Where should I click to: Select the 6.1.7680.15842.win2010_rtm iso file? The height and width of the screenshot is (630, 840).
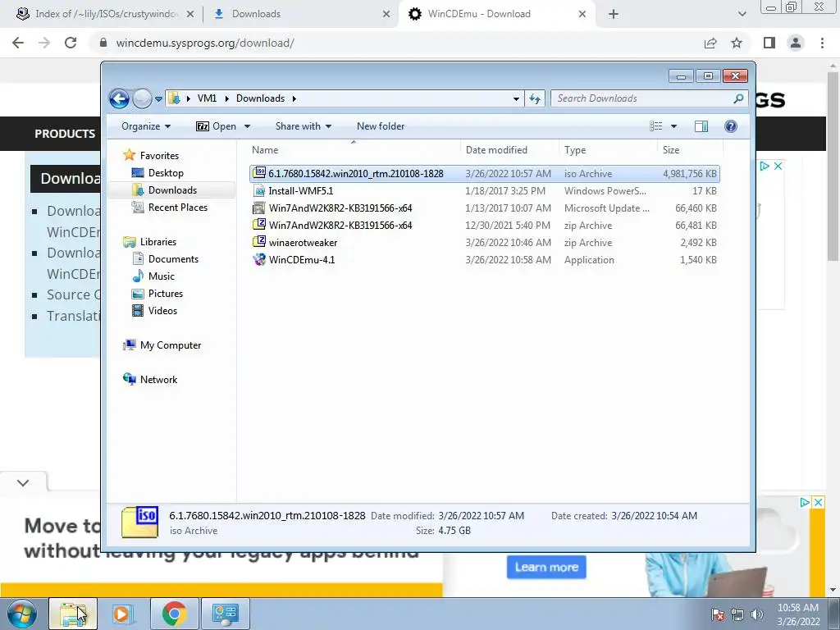485,174
